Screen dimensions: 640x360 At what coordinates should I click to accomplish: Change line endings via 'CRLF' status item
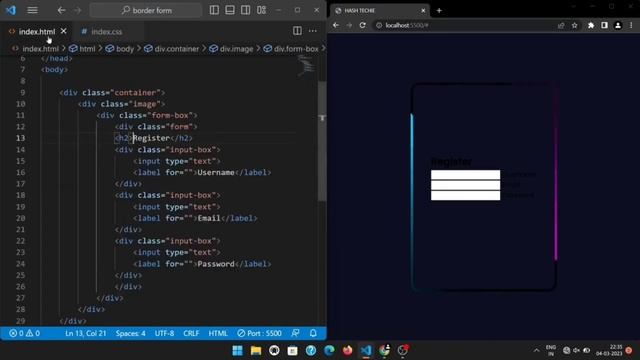(x=191, y=333)
